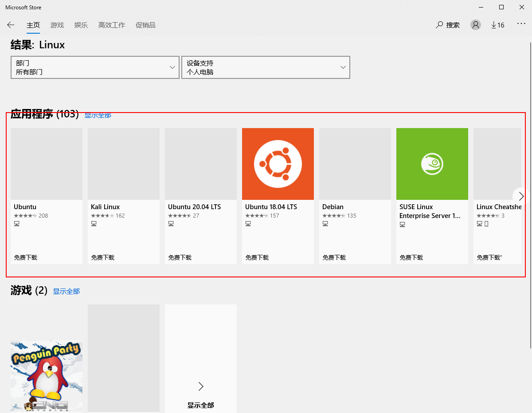The image size is (532, 413).
Task: Open the Debian placeholder thumbnail
Action: click(355, 164)
